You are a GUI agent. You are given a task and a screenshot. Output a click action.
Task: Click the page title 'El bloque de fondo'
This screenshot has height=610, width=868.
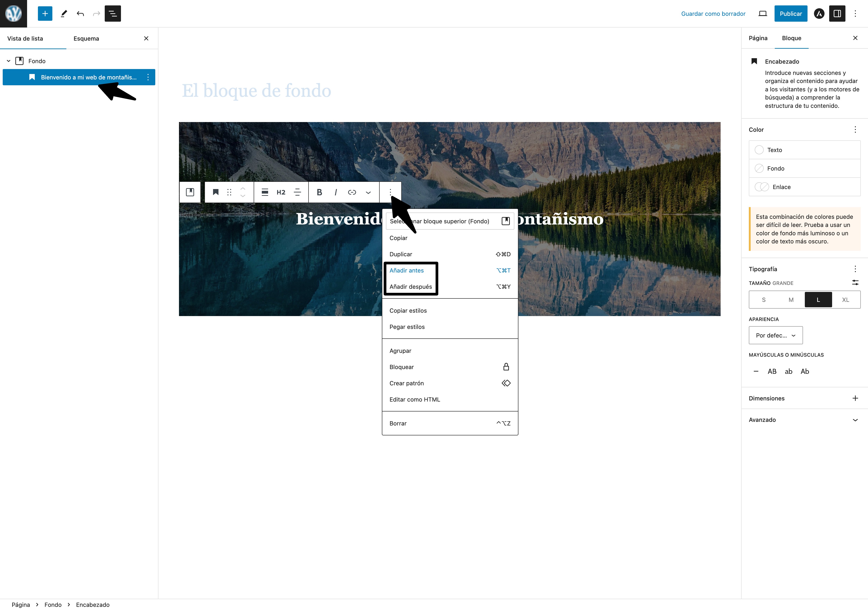[256, 91]
